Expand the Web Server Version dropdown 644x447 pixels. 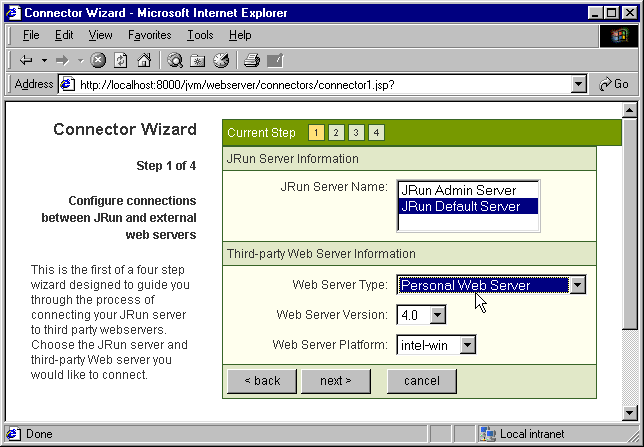point(437,315)
